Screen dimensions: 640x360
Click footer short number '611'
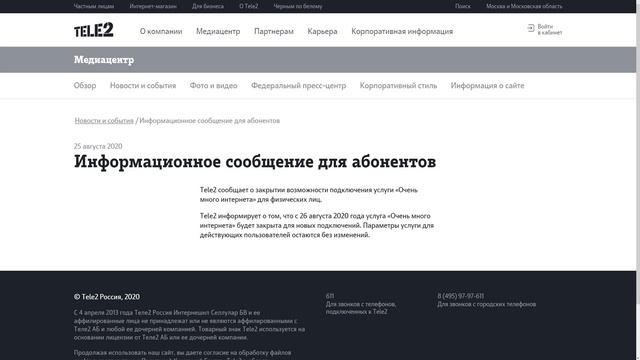coord(330,296)
